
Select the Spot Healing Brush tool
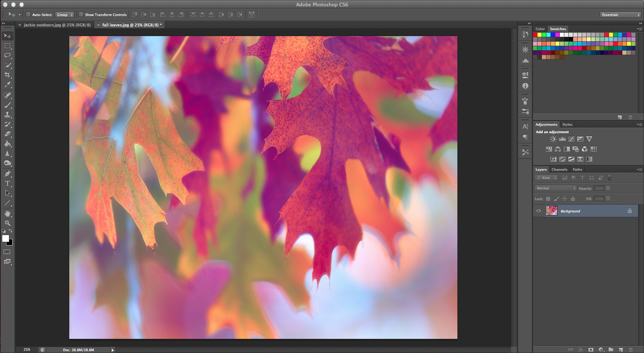pos(7,95)
